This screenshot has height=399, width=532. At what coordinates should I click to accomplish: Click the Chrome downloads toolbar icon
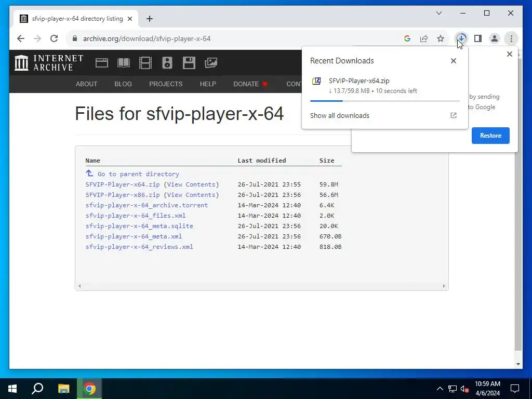click(x=461, y=38)
